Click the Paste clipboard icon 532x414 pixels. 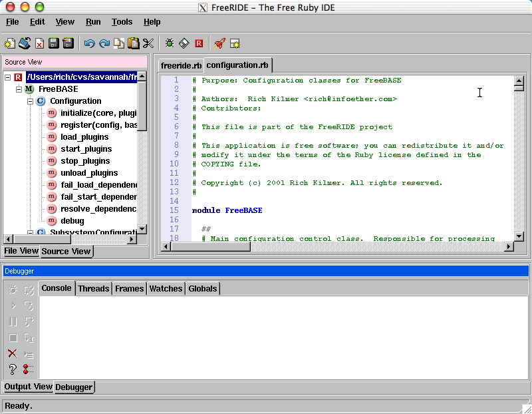tap(134, 43)
